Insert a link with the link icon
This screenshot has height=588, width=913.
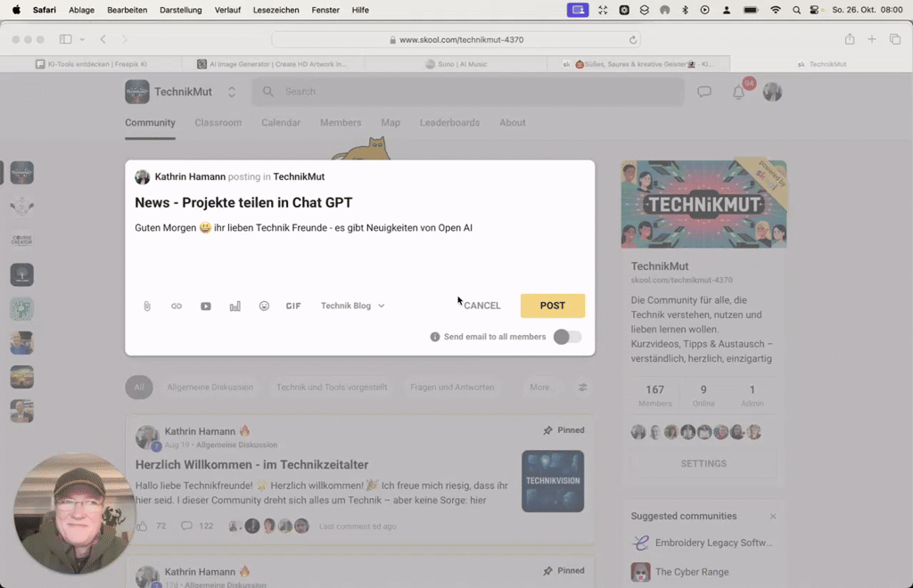(x=176, y=306)
